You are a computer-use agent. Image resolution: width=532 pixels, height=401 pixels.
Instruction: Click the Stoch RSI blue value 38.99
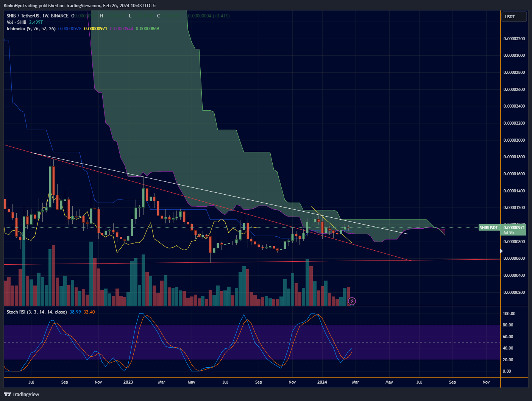[x=75, y=312]
